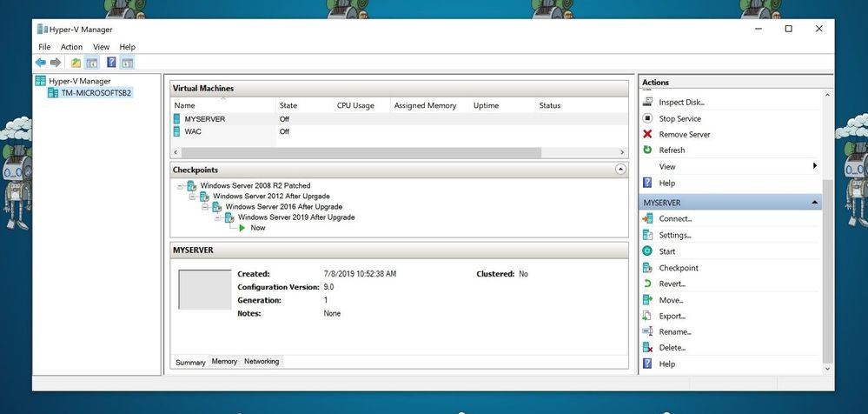Click the Move action icon

coord(647,300)
